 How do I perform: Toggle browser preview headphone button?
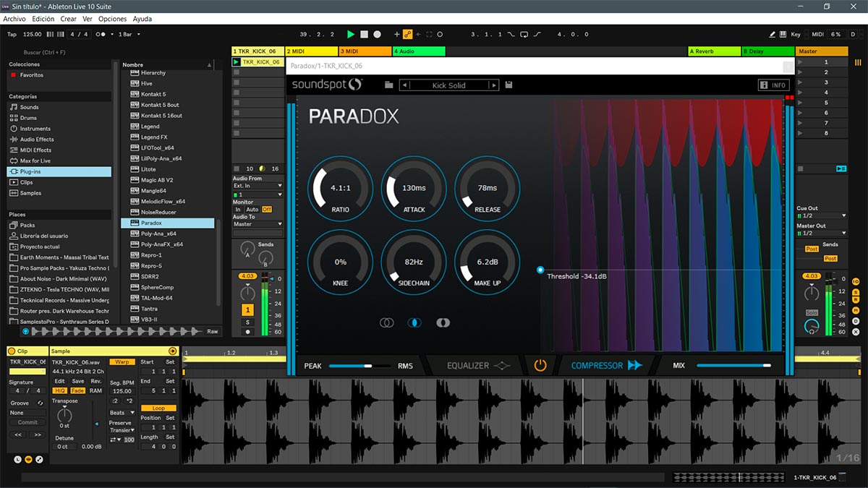click(26, 331)
